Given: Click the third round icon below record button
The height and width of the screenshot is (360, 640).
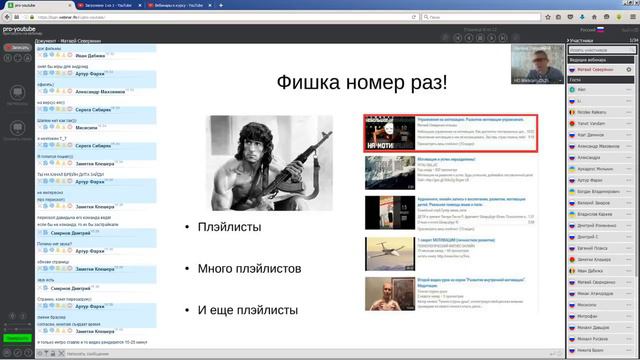Looking at the screenshot, I should tap(27, 58).
